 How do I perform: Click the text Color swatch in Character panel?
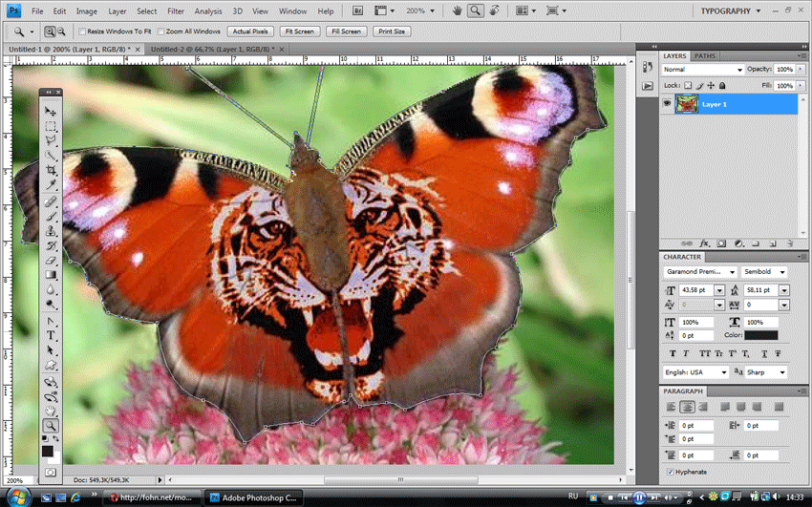click(760, 335)
